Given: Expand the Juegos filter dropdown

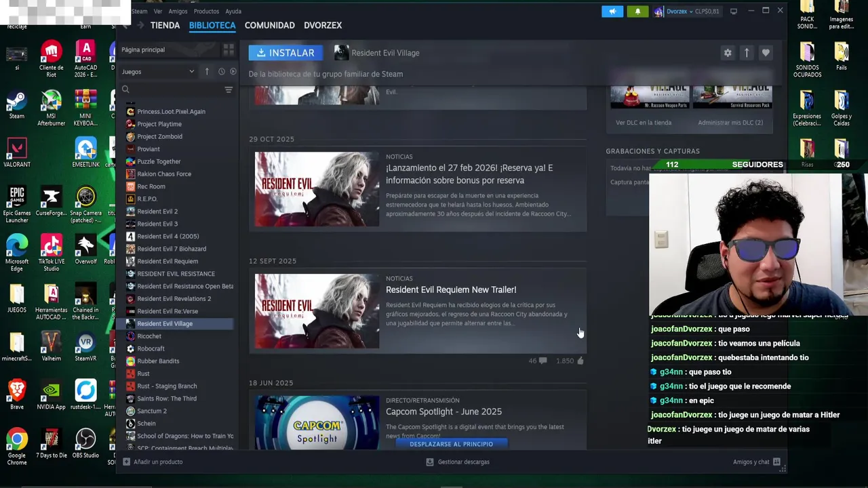Looking at the screenshot, I should click(157, 71).
